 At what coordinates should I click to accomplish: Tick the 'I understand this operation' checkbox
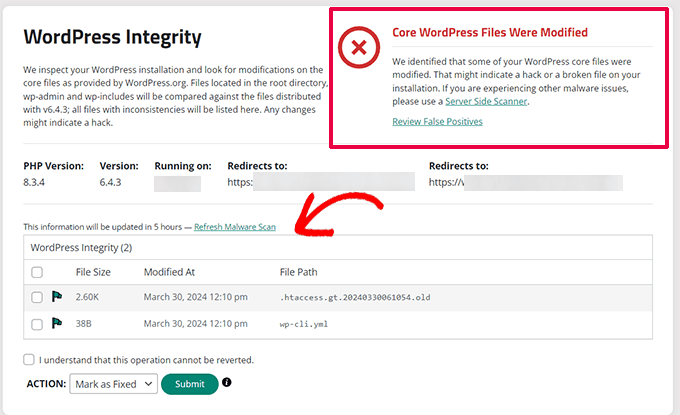coord(29,360)
